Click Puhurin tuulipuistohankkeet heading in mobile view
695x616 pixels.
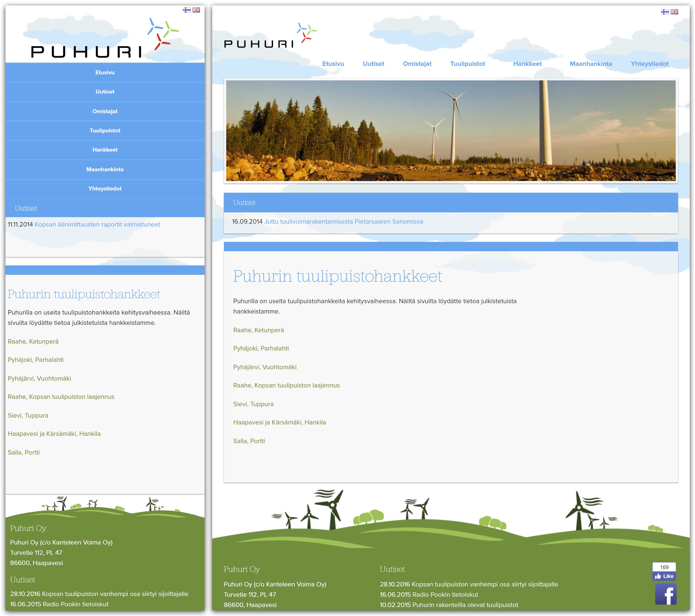(84, 294)
